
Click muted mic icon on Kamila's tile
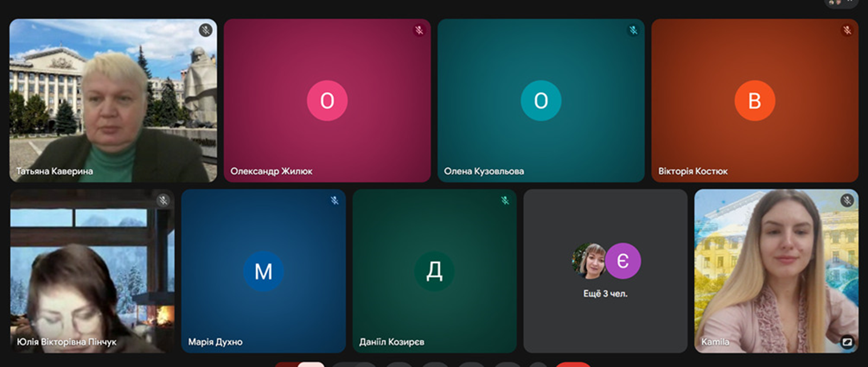coord(847,200)
